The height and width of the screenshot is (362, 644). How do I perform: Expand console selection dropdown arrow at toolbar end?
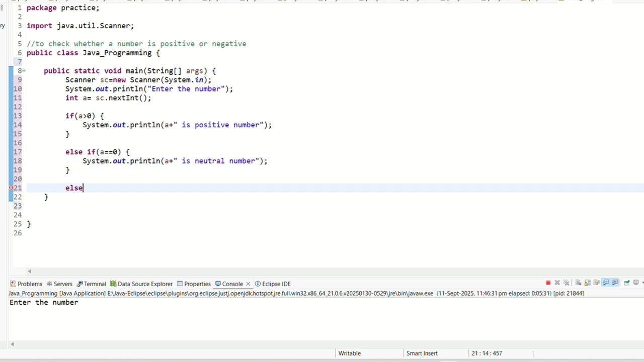coord(642,283)
